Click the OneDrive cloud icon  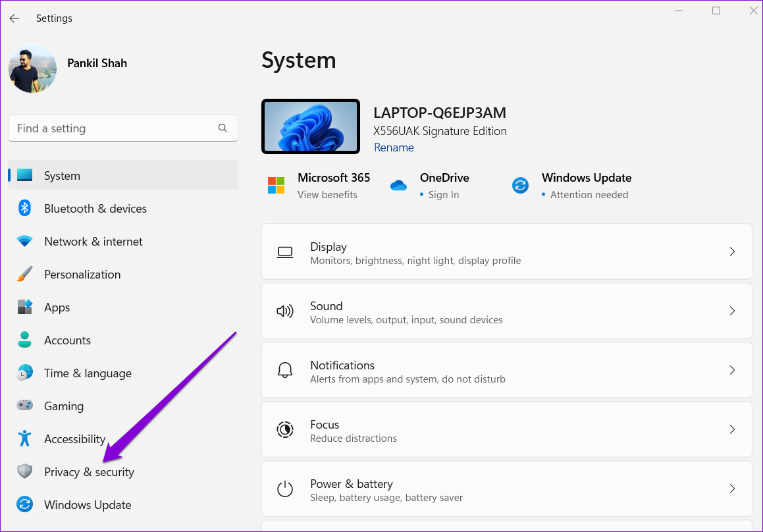coord(398,186)
